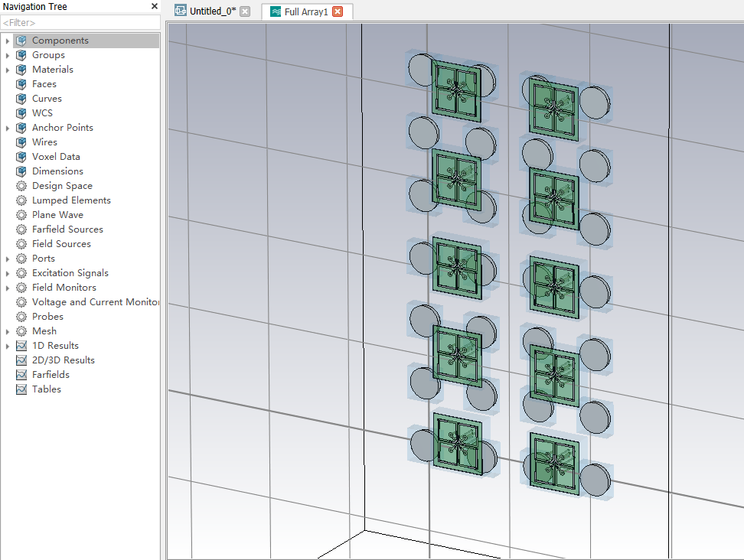Expand the Ports tree node
This screenshot has width=744, height=560.
[8, 259]
